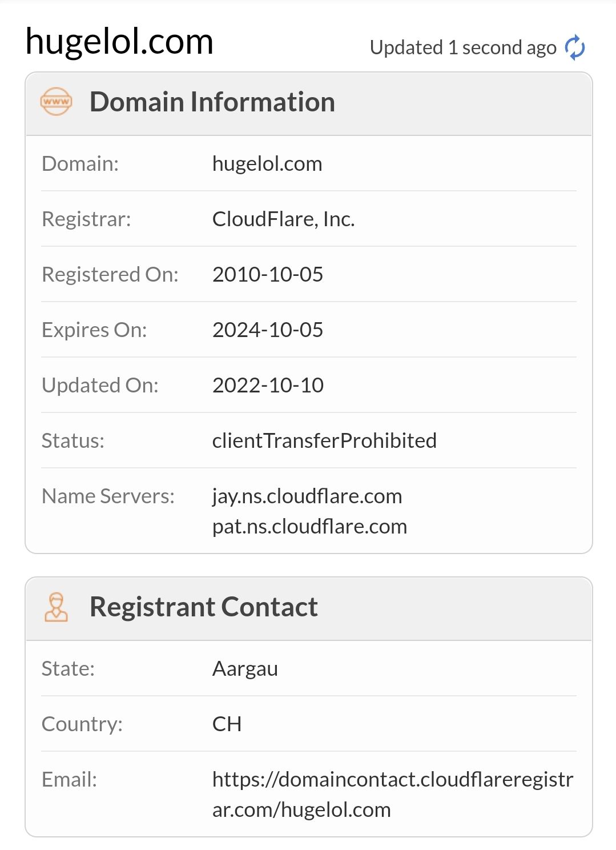Open the domaincontact.cloudflareregistrar.com email link
The height and width of the screenshot is (850, 616).
[x=393, y=795]
